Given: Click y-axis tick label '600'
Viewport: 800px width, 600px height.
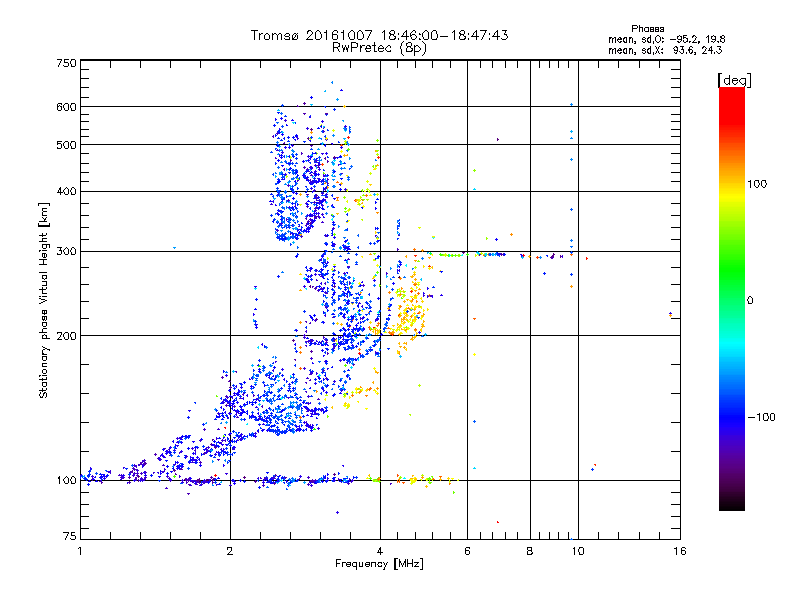Looking at the screenshot, I should 67,107.
